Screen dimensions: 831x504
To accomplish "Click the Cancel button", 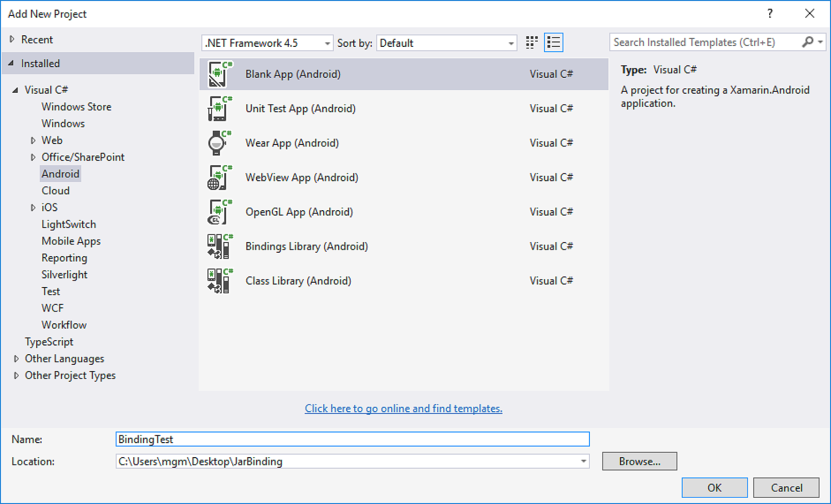I will tap(786, 488).
